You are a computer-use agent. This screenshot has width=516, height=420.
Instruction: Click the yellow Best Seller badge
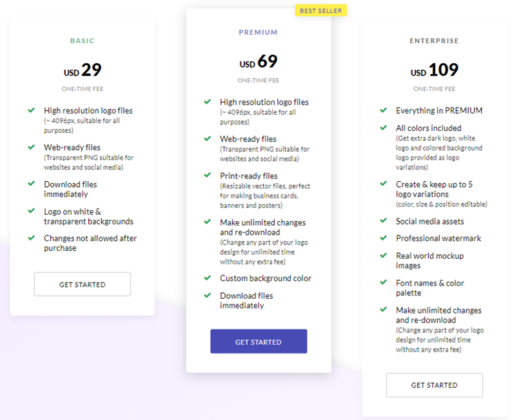pos(321,10)
